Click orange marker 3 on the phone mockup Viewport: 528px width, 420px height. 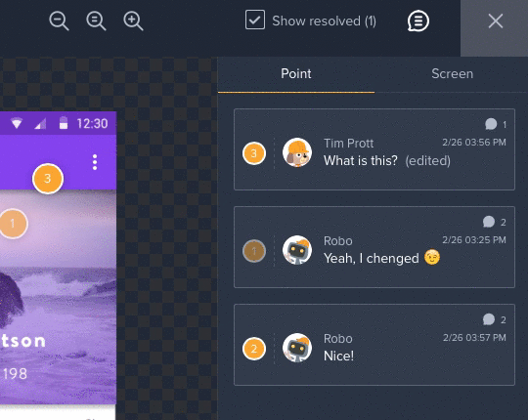tap(48, 179)
